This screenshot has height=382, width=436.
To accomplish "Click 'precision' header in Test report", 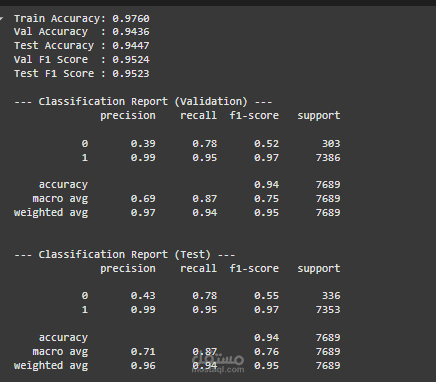I will tap(128, 269).
